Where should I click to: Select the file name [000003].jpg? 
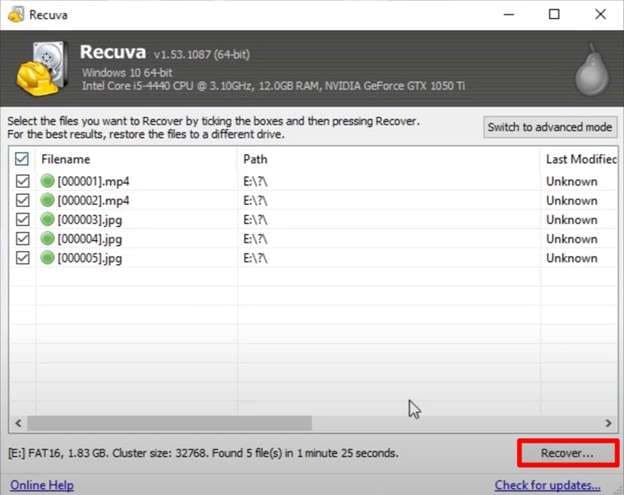pos(90,220)
